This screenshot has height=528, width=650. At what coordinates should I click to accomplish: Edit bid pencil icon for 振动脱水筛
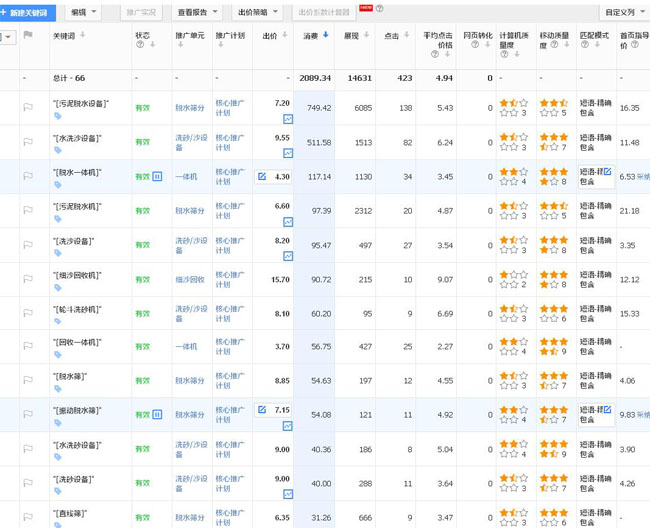click(x=262, y=410)
